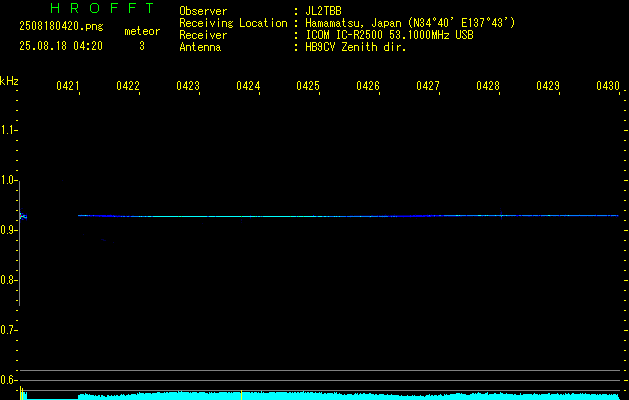Click the 0428 time marker
Screen dimensions: 629x400
tap(488, 86)
